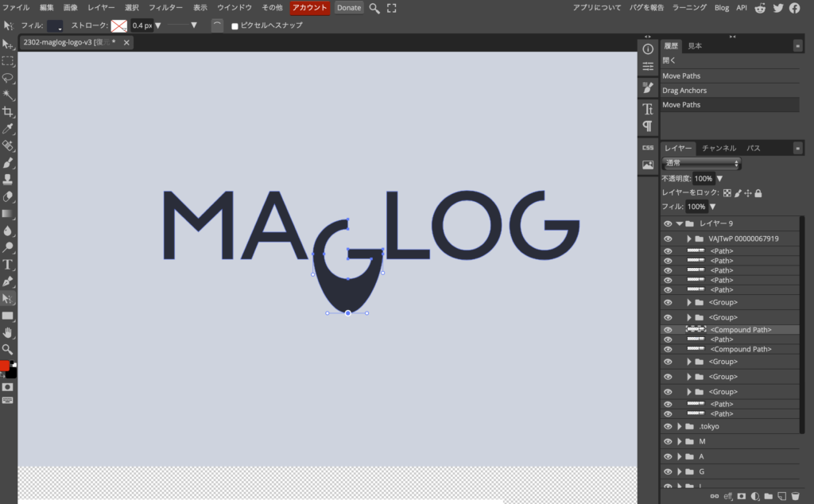The image size is (814, 504).
Task: Open the バグを報告 link
Action: click(646, 8)
